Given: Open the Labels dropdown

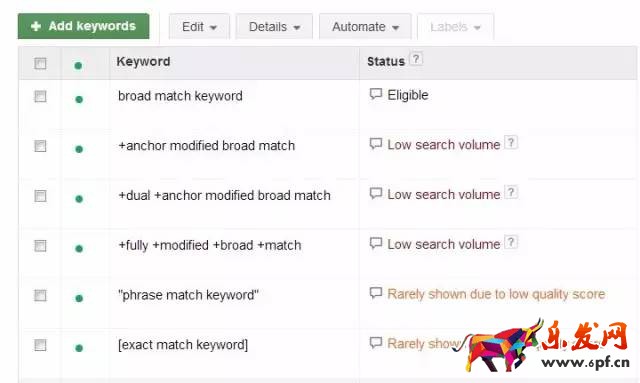Looking at the screenshot, I should coord(456,27).
